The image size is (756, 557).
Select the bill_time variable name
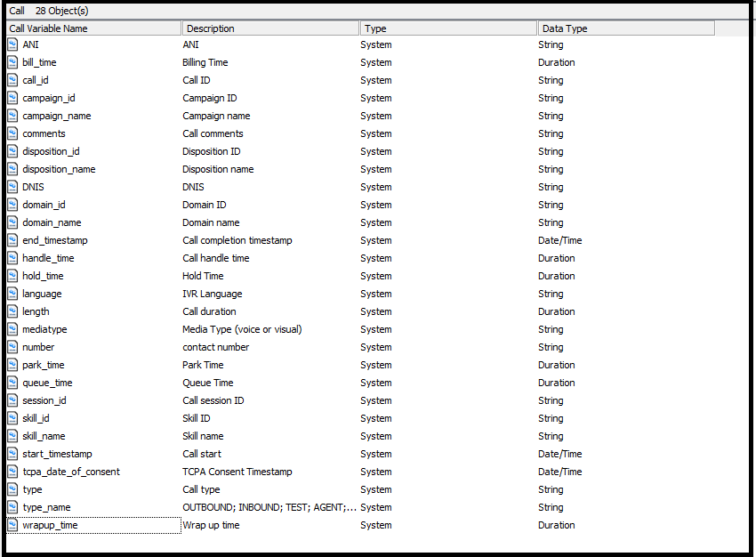[x=39, y=62]
